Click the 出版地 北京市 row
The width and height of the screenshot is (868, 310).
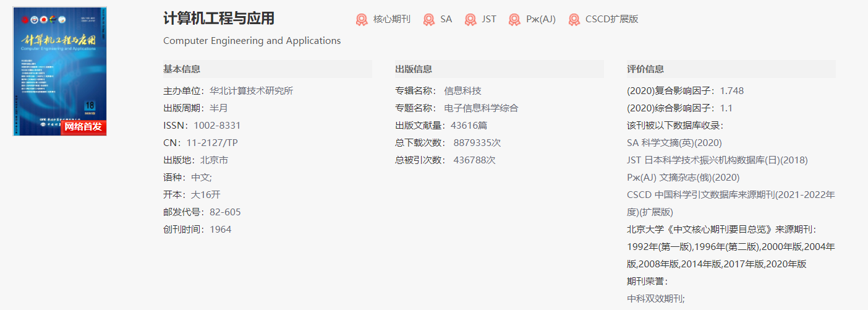(195, 160)
